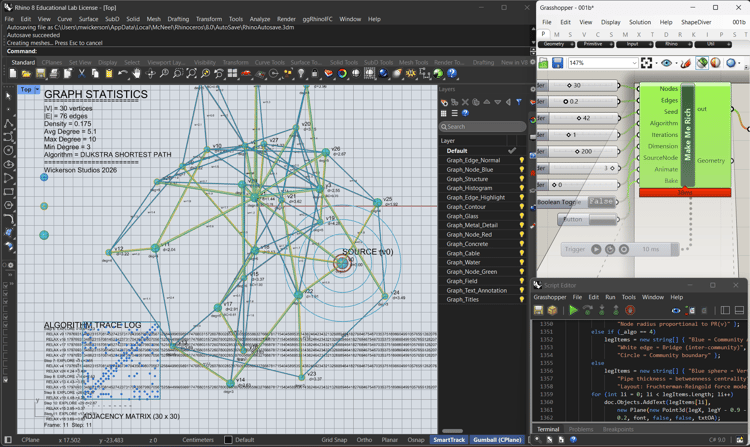Open the Grasshopper Solution menu

639,22
